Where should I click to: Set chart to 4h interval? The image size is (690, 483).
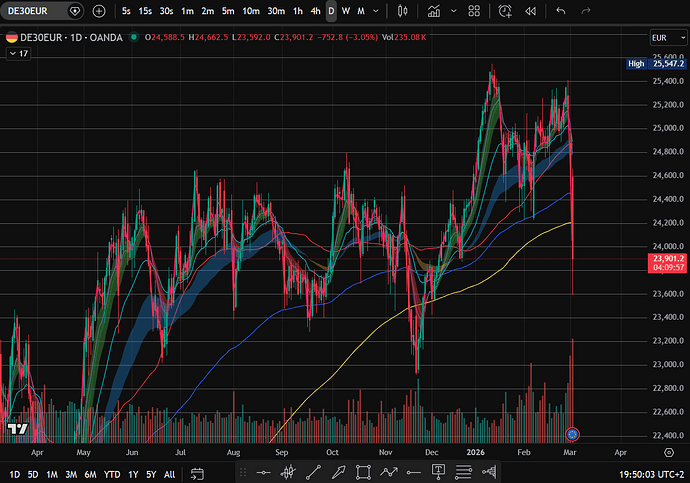click(316, 11)
